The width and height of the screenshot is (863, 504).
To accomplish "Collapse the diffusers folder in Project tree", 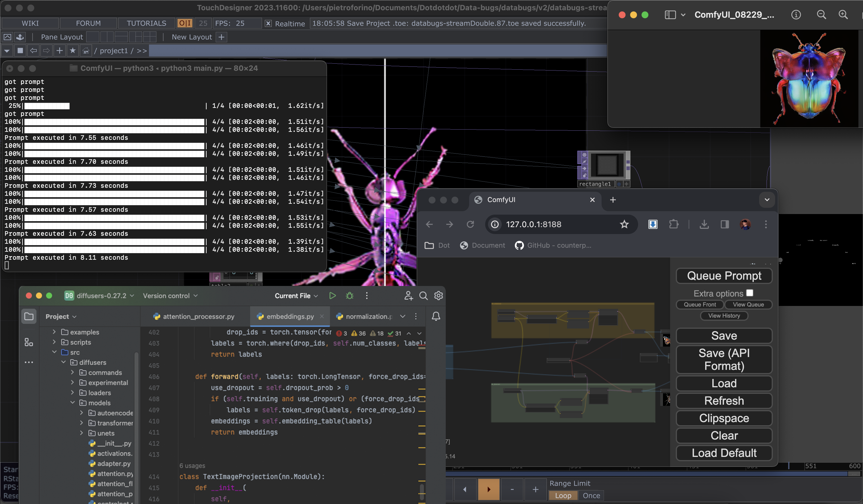I will pyautogui.click(x=63, y=362).
